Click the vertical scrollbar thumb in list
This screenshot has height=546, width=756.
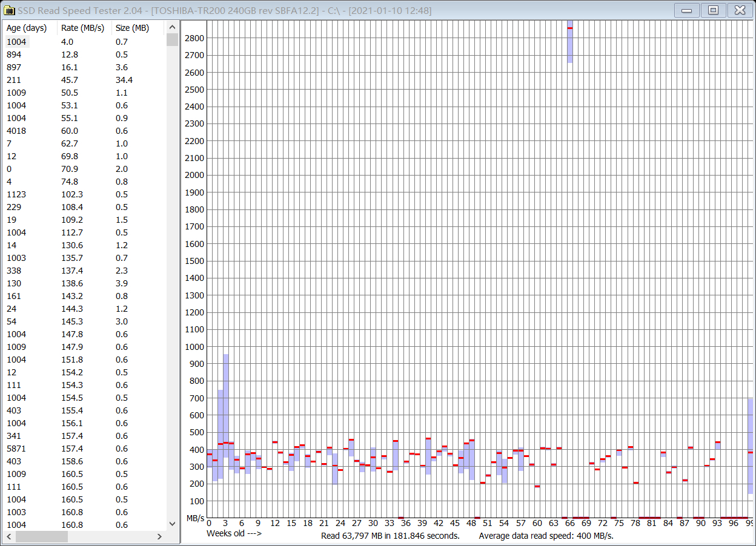[x=173, y=40]
